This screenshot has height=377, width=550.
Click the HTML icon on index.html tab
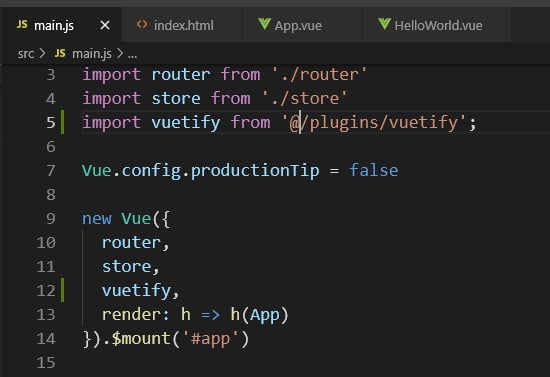142,25
